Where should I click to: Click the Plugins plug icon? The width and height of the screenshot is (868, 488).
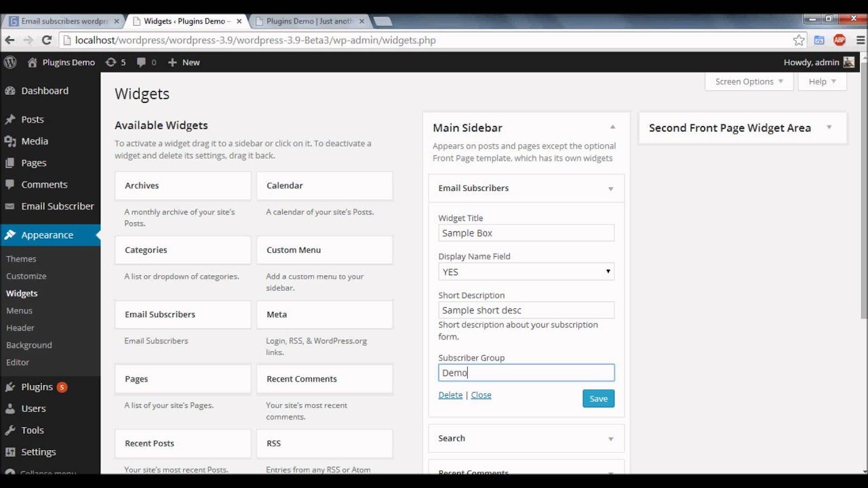point(10,387)
